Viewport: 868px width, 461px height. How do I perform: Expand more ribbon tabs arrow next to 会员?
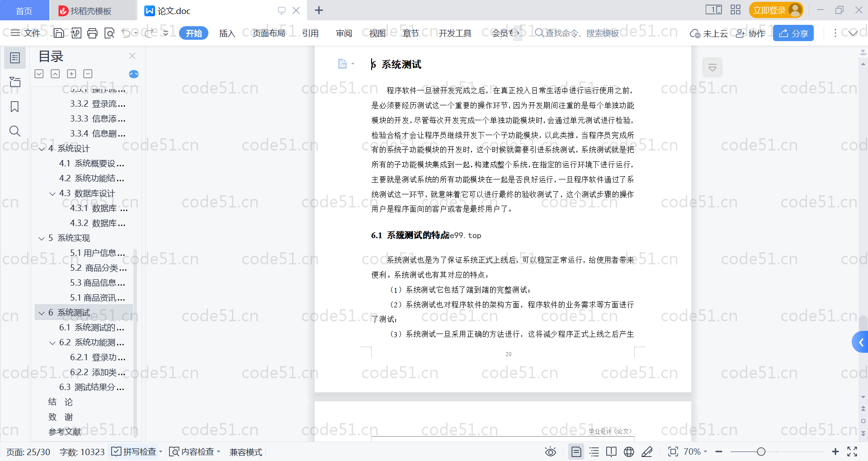518,33
